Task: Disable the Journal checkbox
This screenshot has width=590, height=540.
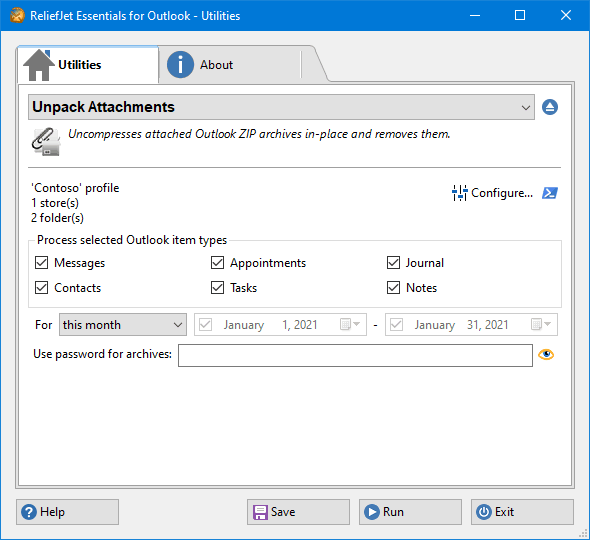Action: (394, 263)
